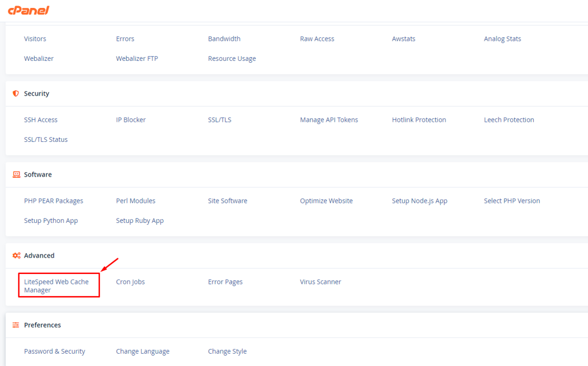Click the Preferences section heading

tap(43, 325)
